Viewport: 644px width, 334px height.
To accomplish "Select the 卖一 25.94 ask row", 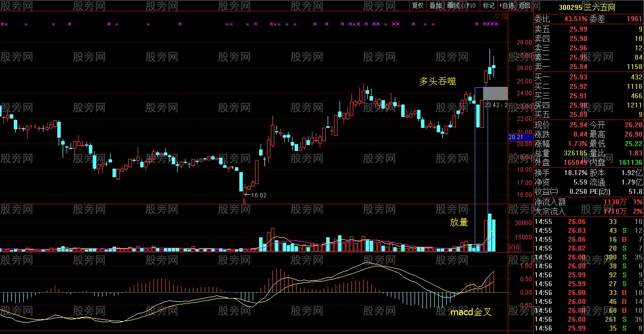I will click(x=588, y=67).
